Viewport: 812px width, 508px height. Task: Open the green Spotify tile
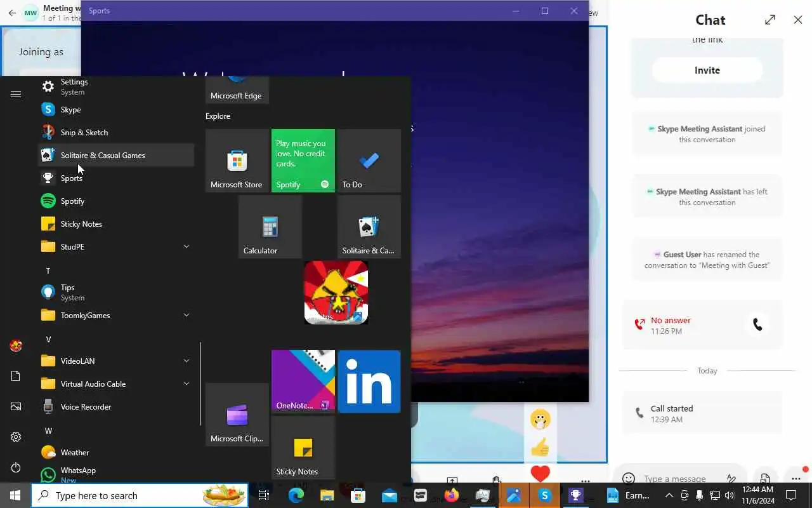(303, 161)
